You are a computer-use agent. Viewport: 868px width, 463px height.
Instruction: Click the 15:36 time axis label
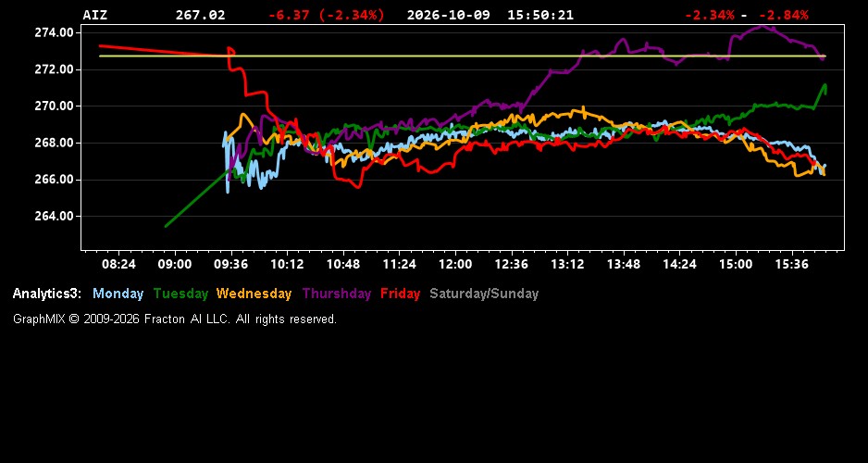coord(792,265)
